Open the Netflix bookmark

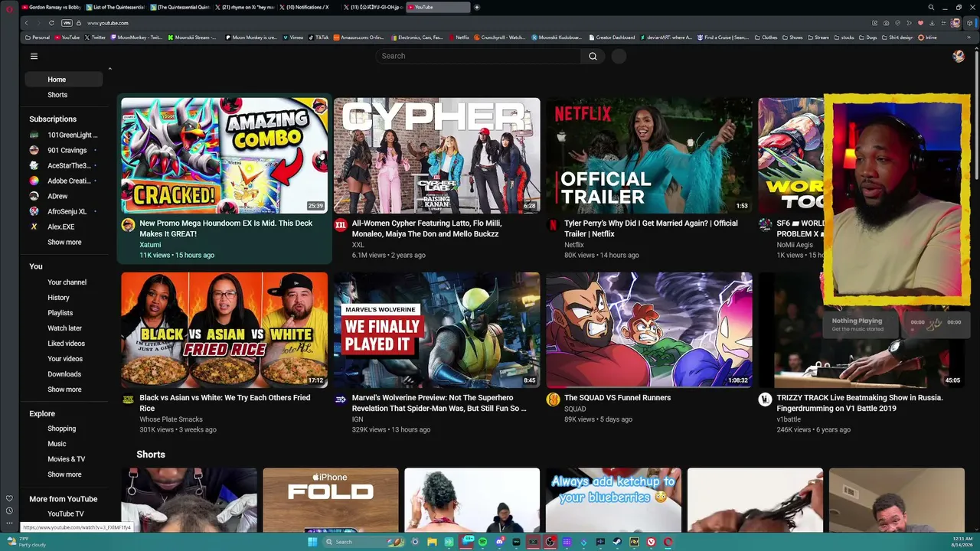pos(459,37)
